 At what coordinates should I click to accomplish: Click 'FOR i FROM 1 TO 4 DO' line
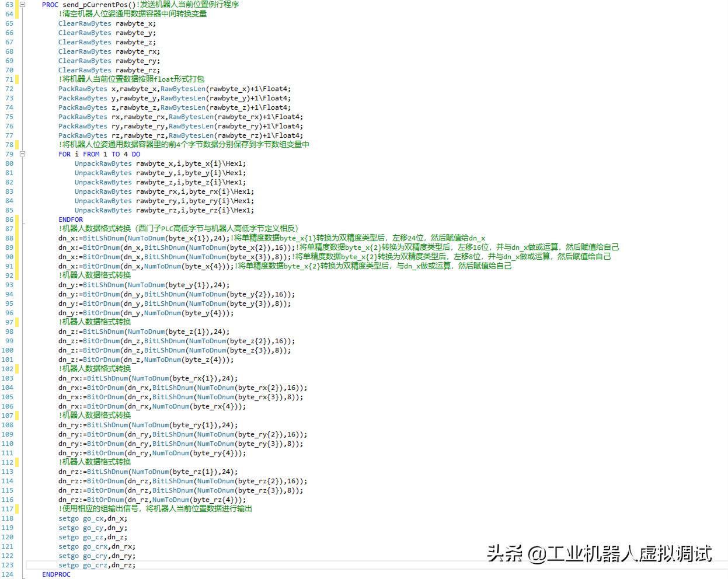coord(99,154)
